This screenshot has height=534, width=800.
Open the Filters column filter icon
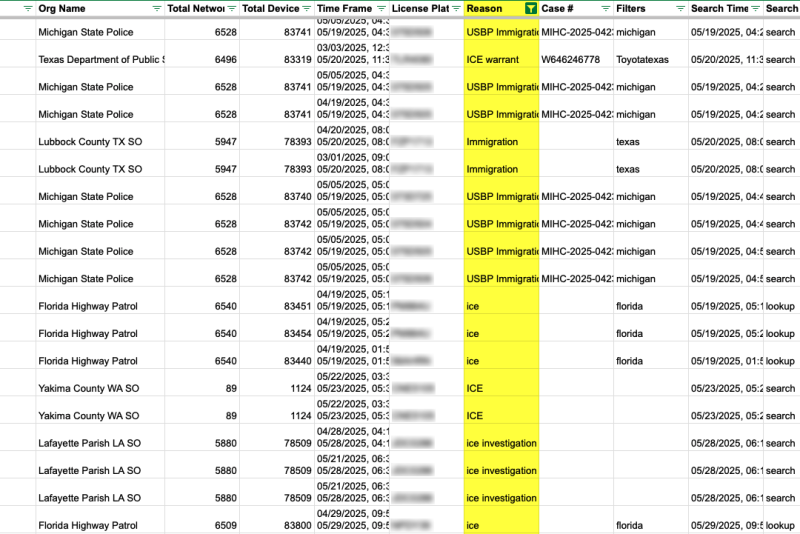[x=681, y=9]
